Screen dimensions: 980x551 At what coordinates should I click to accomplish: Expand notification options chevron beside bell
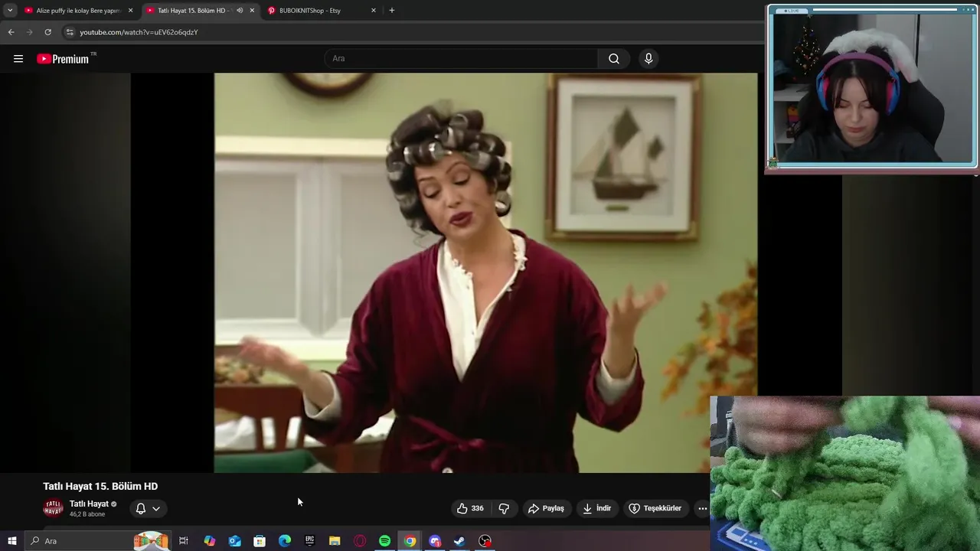coord(156,508)
